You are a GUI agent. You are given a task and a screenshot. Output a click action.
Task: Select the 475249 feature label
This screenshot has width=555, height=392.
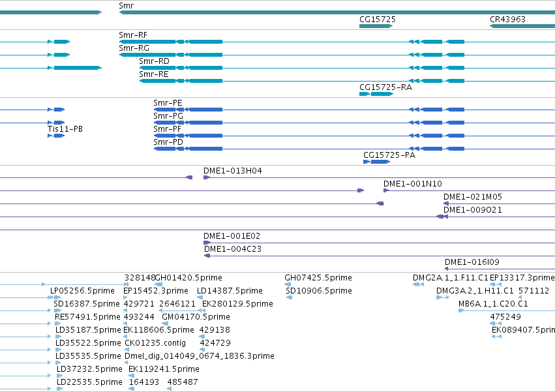[505, 317]
